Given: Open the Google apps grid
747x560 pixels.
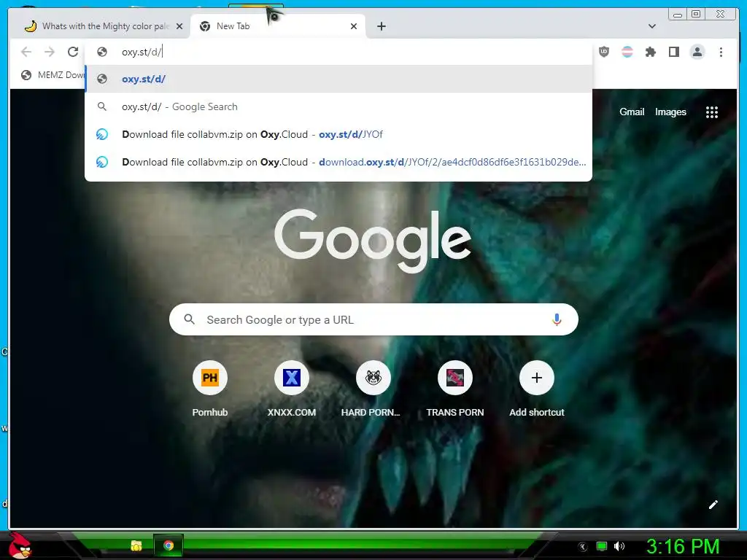Looking at the screenshot, I should click(712, 112).
